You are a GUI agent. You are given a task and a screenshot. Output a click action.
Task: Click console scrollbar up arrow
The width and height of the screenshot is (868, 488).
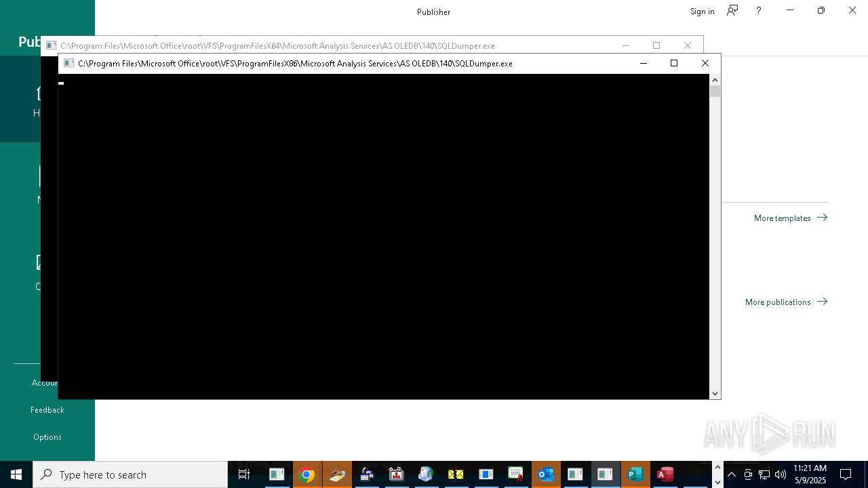coord(715,80)
